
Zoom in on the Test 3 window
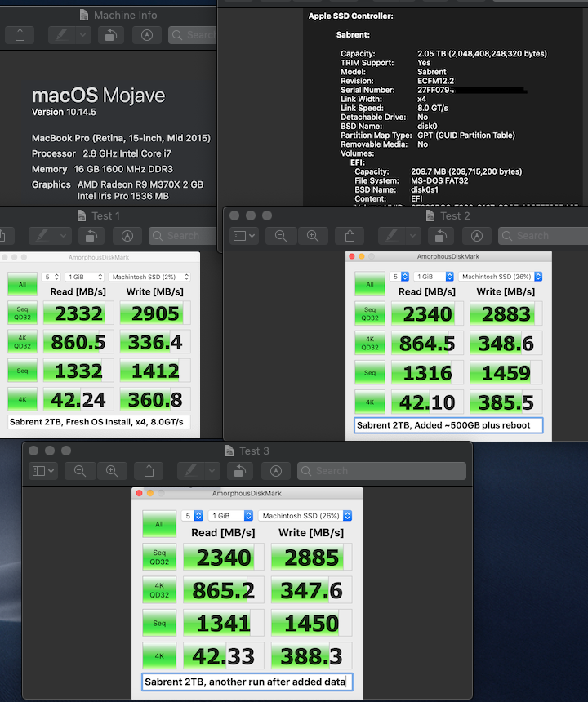pos(112,470)
